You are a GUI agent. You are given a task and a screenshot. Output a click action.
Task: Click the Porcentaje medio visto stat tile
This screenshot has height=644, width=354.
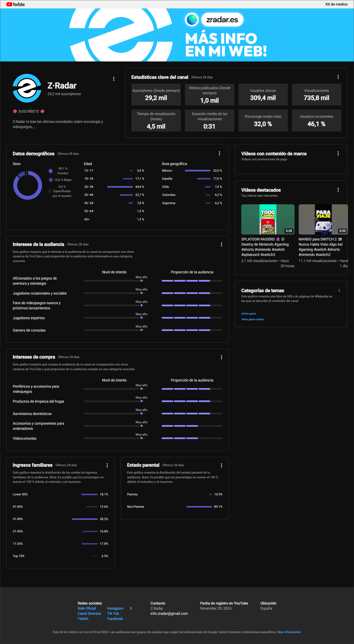263,120
